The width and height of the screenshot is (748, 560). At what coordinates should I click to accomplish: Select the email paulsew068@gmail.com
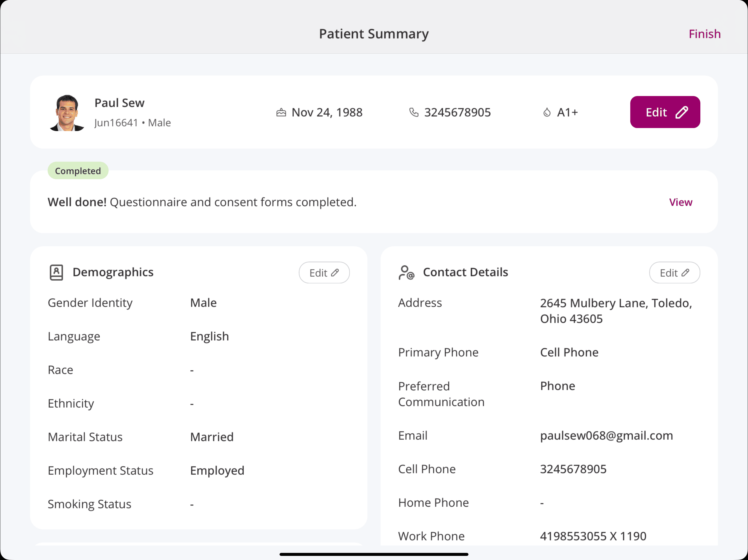click(606, 436)
